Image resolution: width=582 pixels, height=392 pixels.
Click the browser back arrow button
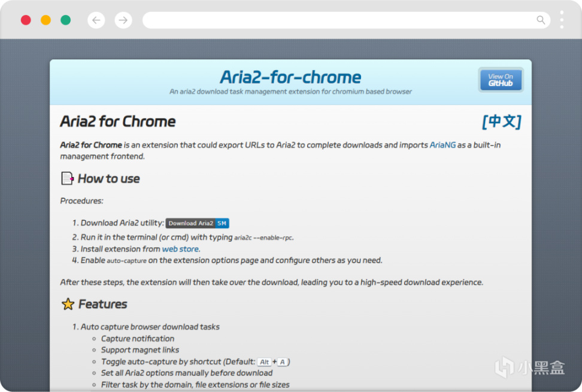click(96, 20)
